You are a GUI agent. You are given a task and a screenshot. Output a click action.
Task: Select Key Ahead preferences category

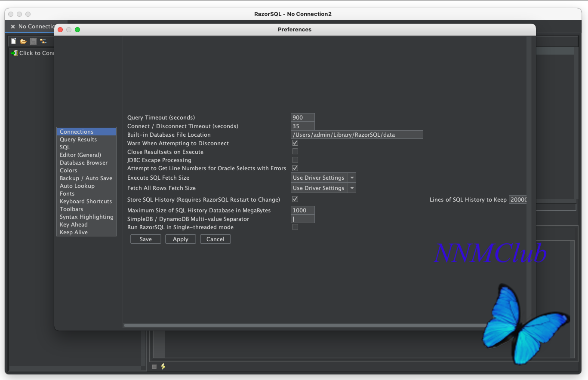click(86, 224)
